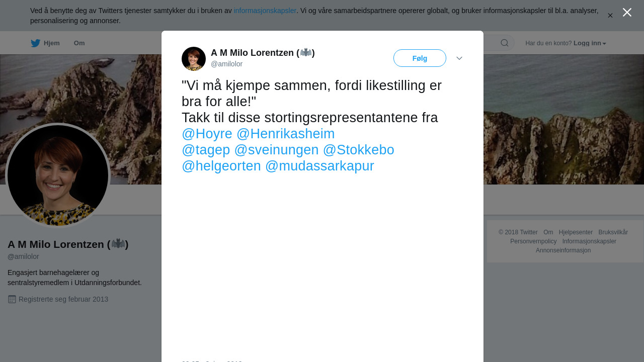The image size is (644, 362).
Task: Click the @tagep mention
Action: coord(206,150)
